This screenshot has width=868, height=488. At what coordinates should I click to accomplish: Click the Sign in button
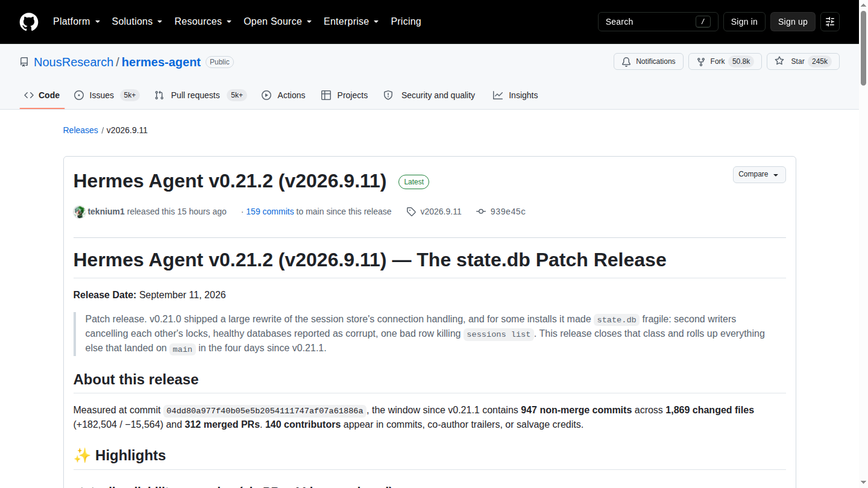point(744,22)
